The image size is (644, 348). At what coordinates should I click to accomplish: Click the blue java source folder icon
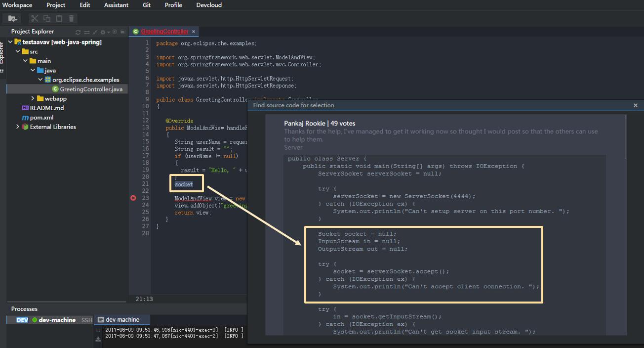point(40,70)
